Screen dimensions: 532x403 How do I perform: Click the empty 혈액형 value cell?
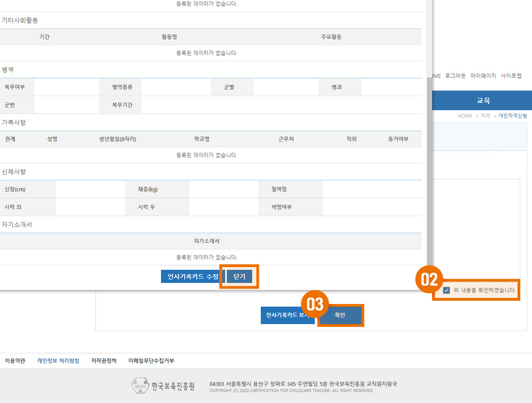pyautogui.click(x=371, y=189)
